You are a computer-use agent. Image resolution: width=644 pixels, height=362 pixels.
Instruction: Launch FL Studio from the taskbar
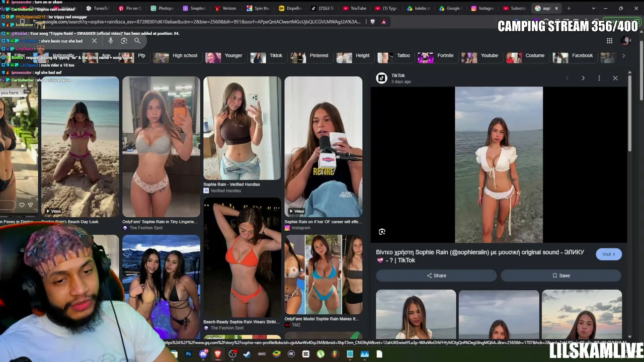(335, 354)
